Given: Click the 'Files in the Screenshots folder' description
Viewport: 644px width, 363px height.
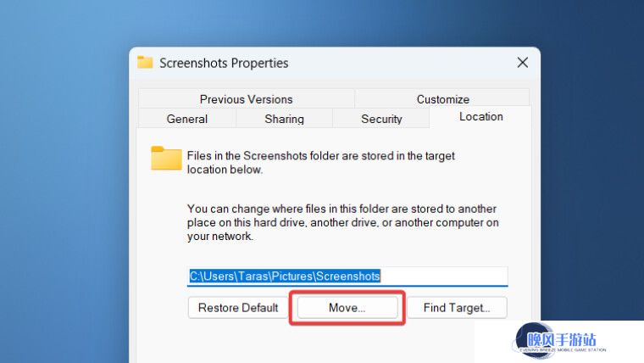Looking at the screenshot, I should point(321,162).
